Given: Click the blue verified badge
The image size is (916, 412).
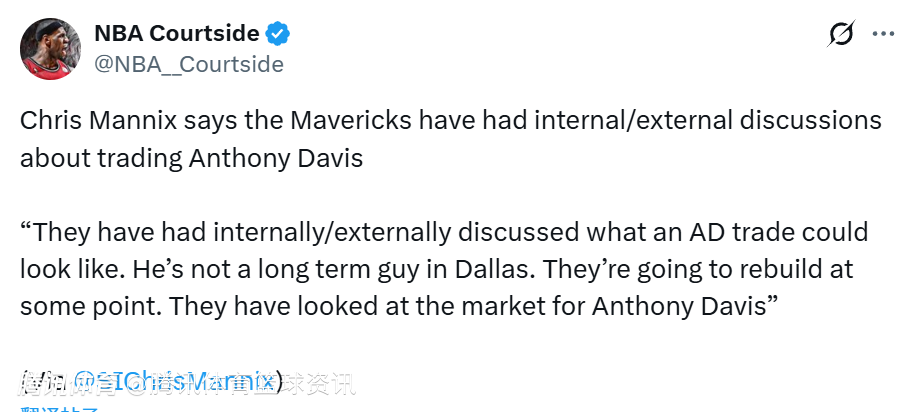Looking at the screenshot, I should (x=278, y=34).
